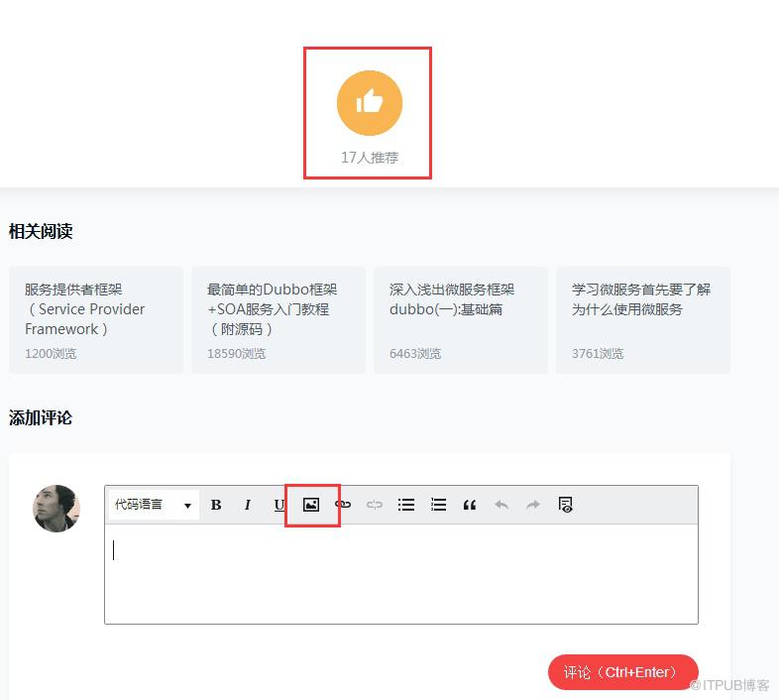Screen dimensions: 779x700
Task: Preview the comment with the preview icon
Action: [x=565, y=505]
